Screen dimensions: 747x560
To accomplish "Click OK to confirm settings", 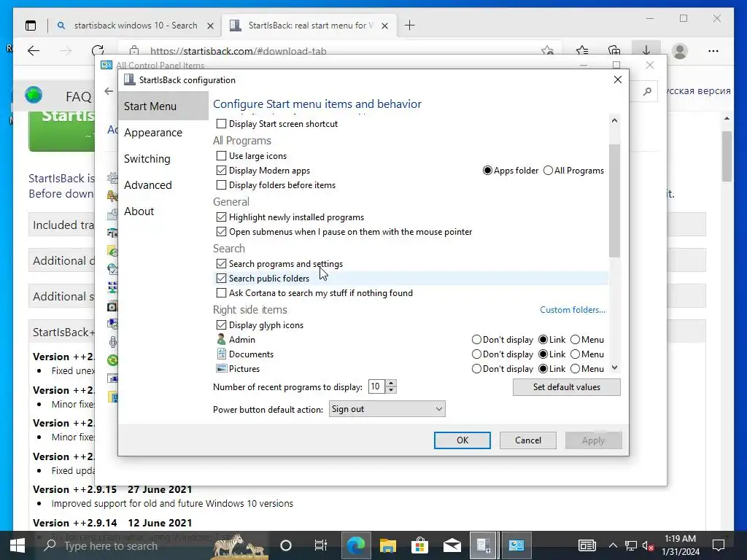I will [462, 440].
